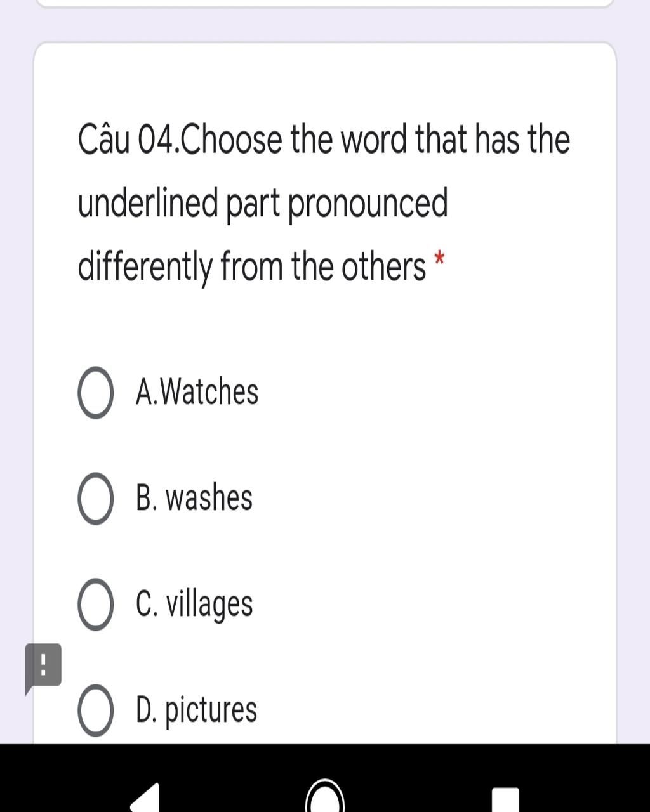Click the "C. villages" answer label text
The image size is (650, 812).
(194, 604)
